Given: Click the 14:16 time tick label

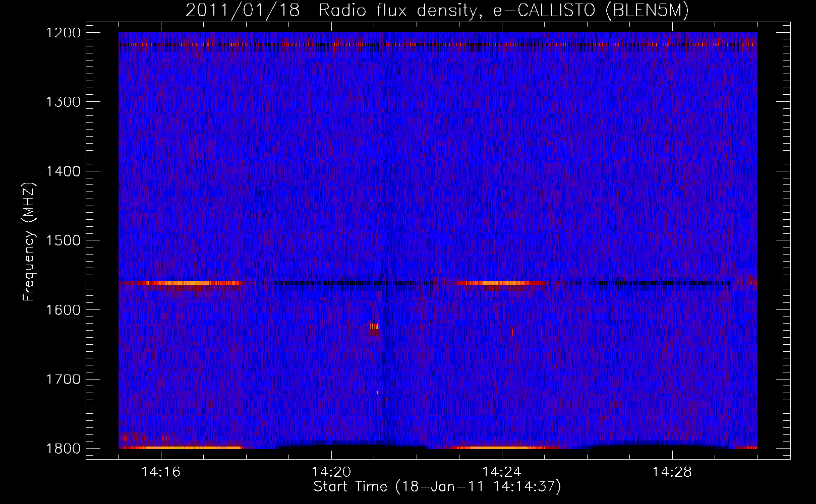Looking at the screenshot, I should tap(161, 472).
